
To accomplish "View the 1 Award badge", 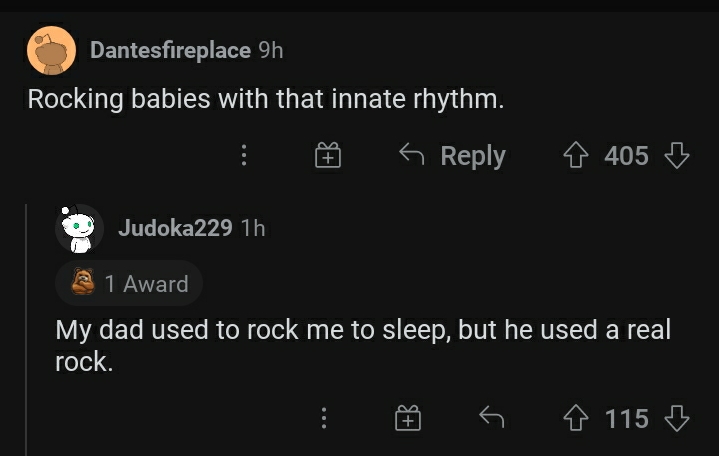I will click(x=130, y=284).
